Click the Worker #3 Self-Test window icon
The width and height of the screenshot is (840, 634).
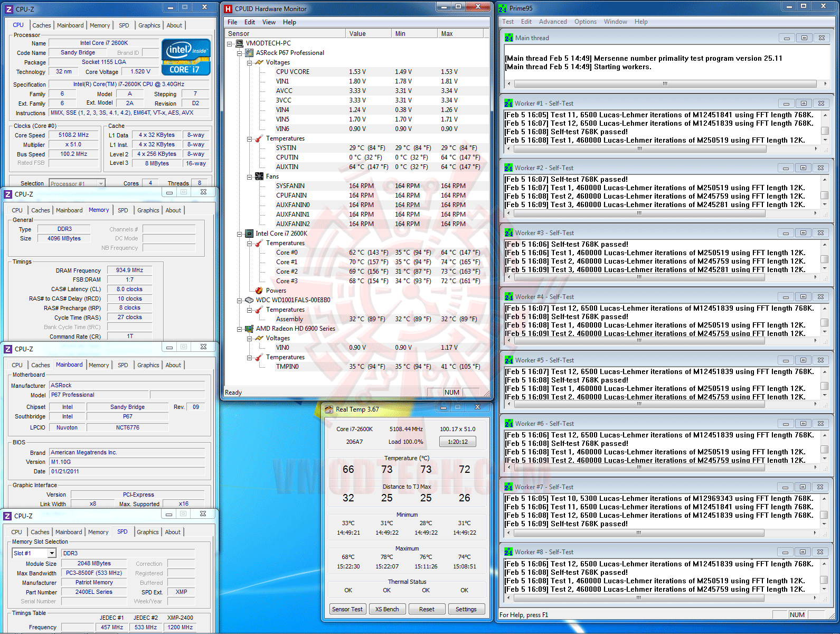[x=508, y=233]
